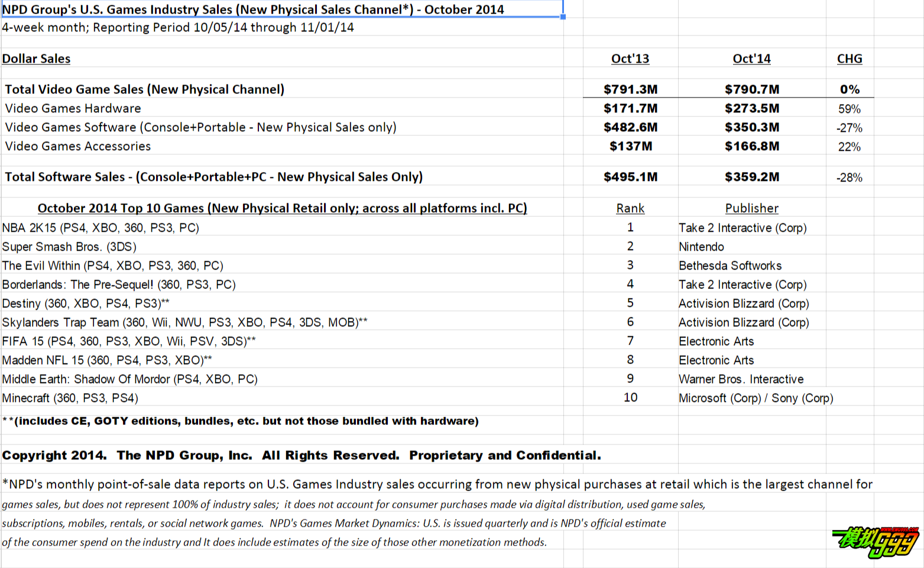924x568 pixels.
Task: Click rank 1 cell for NBA 2K15
Action: pos(630,228)
